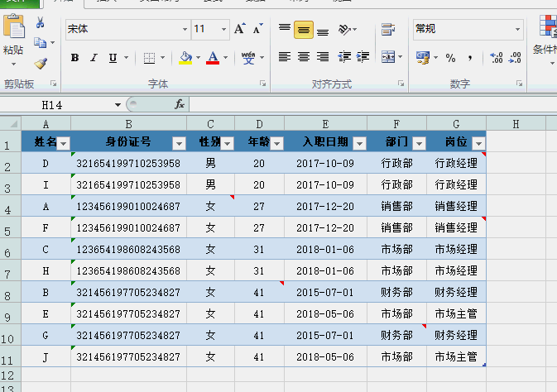This screenshot has height=392, width=557.
Task: Open the 入职日期 column filter dropdown
Action: (359, 143)
